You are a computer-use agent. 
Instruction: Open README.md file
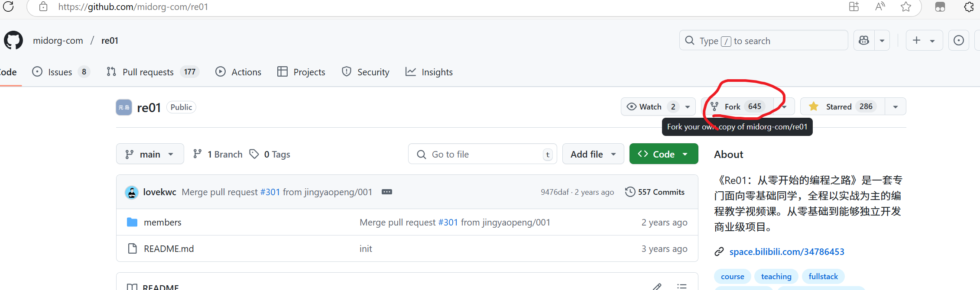(169, 248)
